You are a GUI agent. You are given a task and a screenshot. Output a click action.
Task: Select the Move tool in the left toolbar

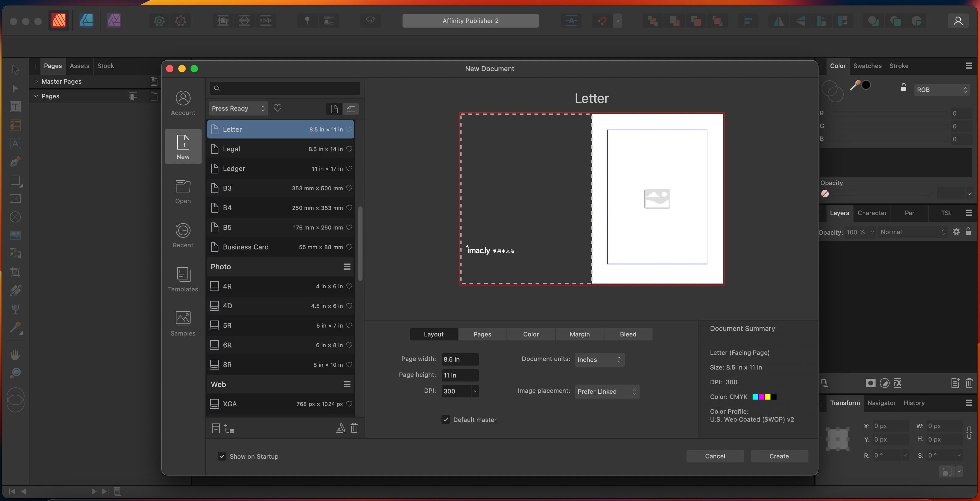click(15, 70)
